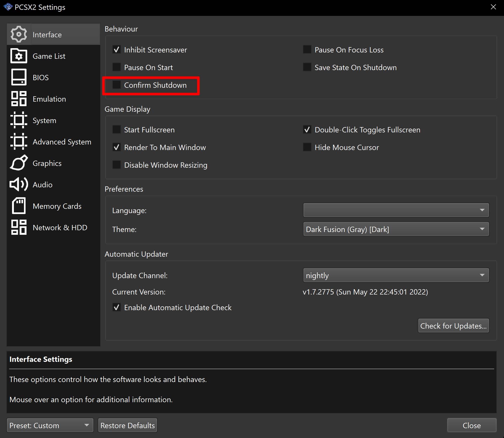Click the Theme label

tap(124, 229)
